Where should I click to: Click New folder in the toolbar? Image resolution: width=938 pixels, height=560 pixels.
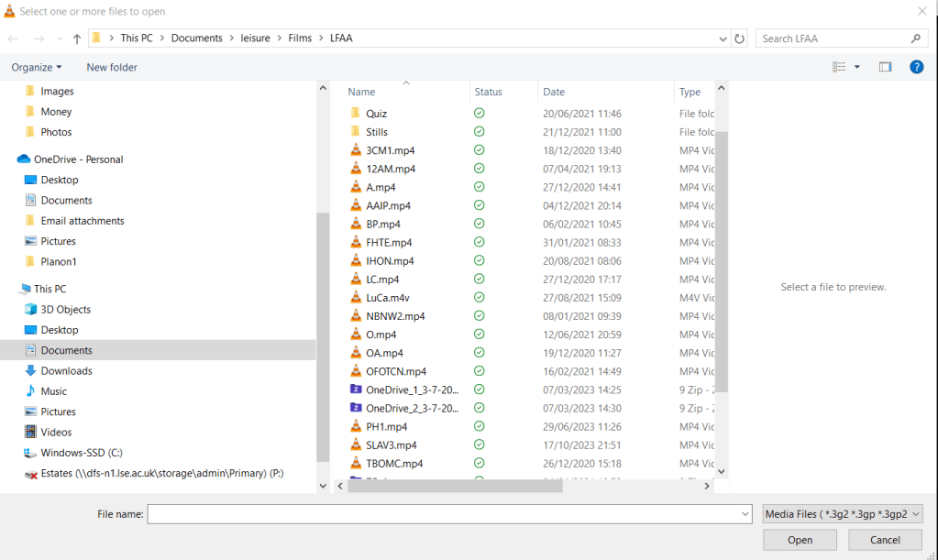coord(112,67)
